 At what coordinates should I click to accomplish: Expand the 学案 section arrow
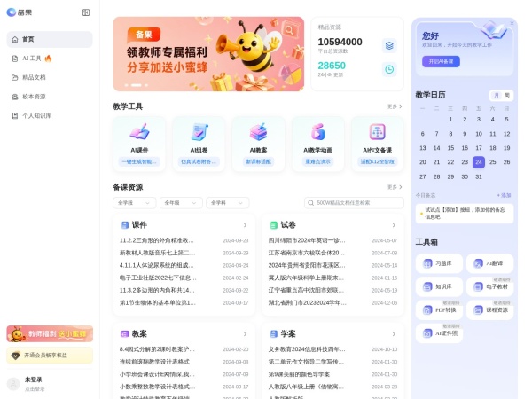[394, 334]
